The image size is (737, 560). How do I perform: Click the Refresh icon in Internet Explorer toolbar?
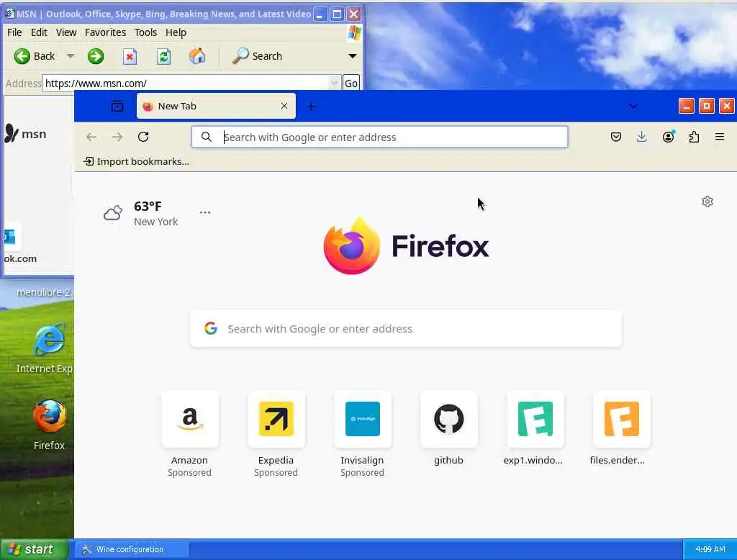pos(163,56)
